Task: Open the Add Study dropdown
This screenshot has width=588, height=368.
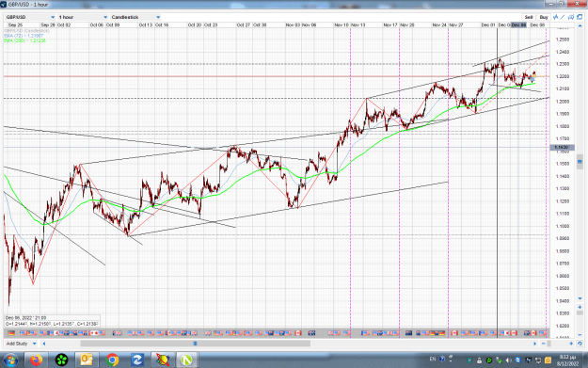Action: [x=22, y=344]
